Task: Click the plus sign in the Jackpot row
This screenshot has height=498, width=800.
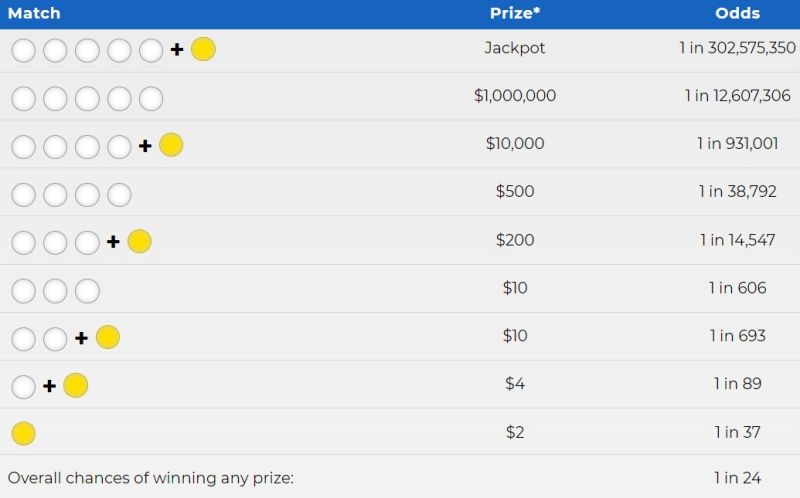Action: click(177, 49)
